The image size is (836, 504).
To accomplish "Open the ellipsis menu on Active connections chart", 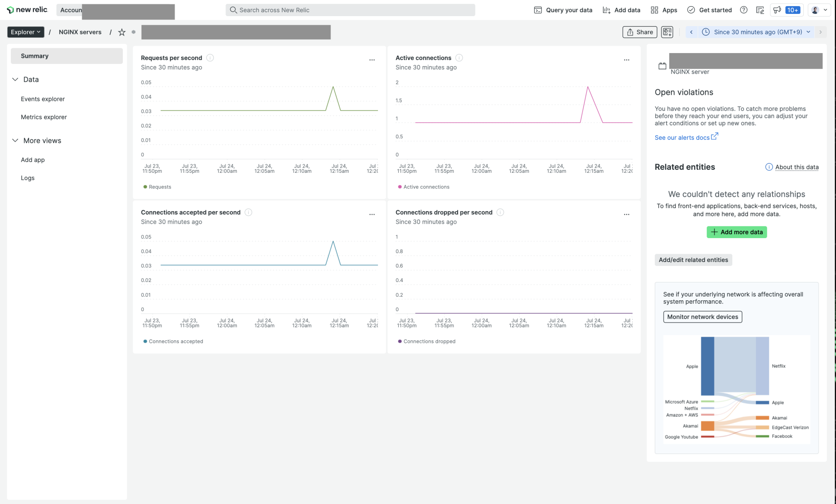I will [627, 60].
